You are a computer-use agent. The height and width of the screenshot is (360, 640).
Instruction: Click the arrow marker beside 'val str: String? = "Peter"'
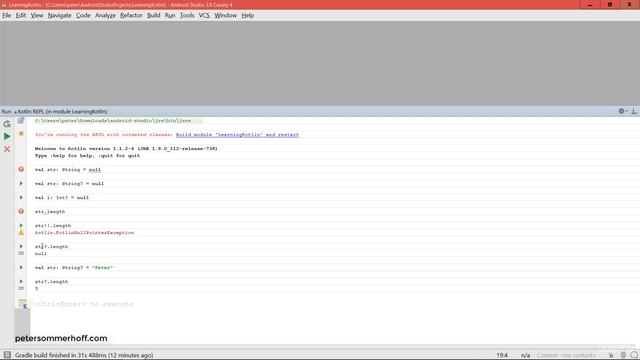coord(21,267)
